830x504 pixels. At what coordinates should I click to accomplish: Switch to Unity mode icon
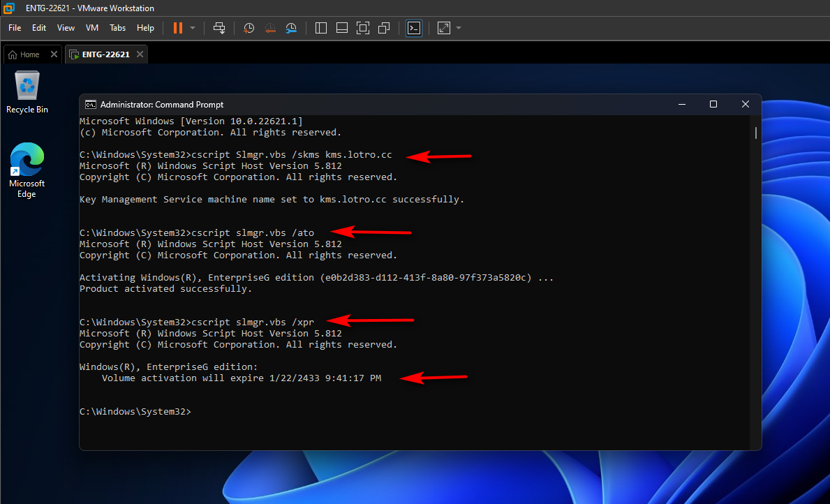[x=385, y=28]
